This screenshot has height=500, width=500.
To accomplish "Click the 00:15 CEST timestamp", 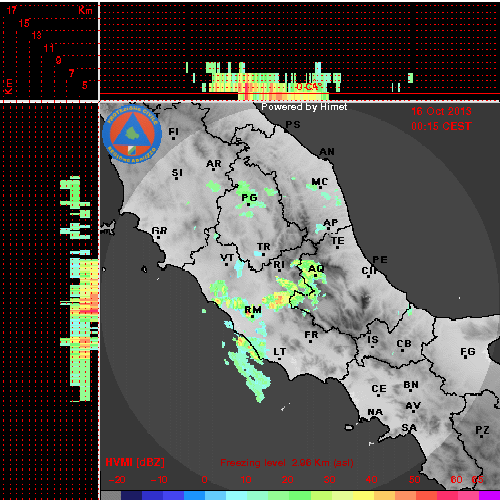I will point(441,126).
